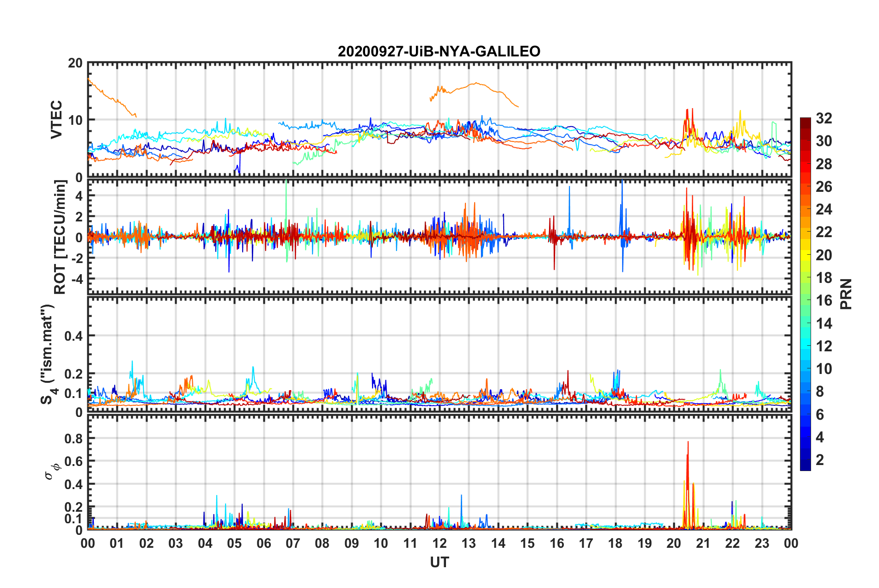The height and width of the screenshot is (588, 879).
Task: Click the UT x-axis label
Action: pyautogui.click(x=439, y=562)
